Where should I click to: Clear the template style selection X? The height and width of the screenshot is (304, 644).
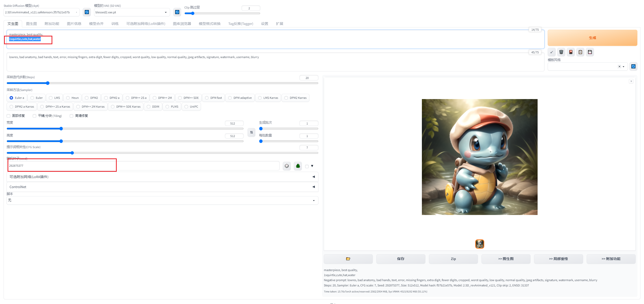[619, 67]
